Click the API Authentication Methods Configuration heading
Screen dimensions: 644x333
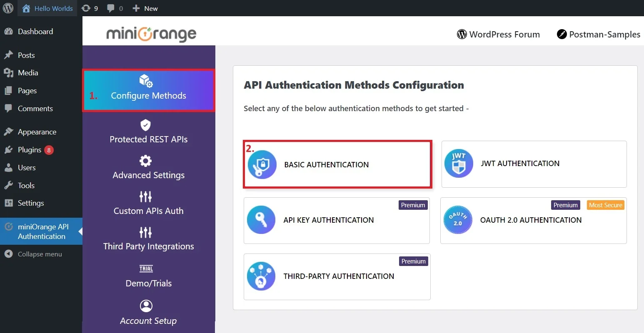(354, 85)
